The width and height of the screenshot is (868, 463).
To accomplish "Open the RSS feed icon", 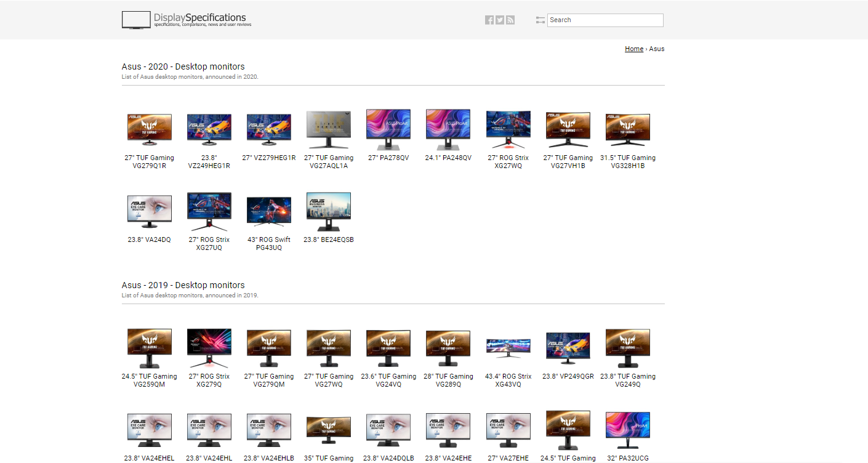I will point(510,20).
